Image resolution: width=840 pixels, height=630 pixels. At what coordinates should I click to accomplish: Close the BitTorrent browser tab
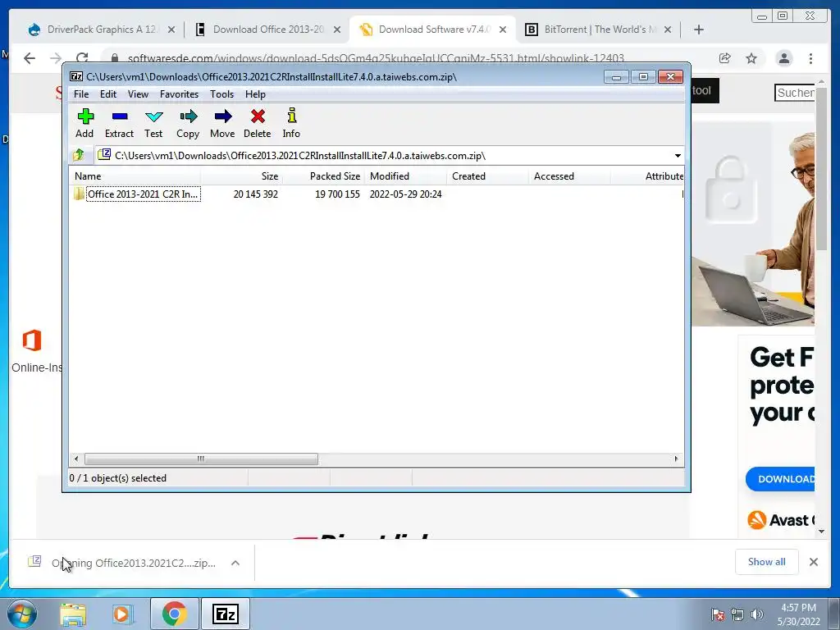(x=668, y=30)
